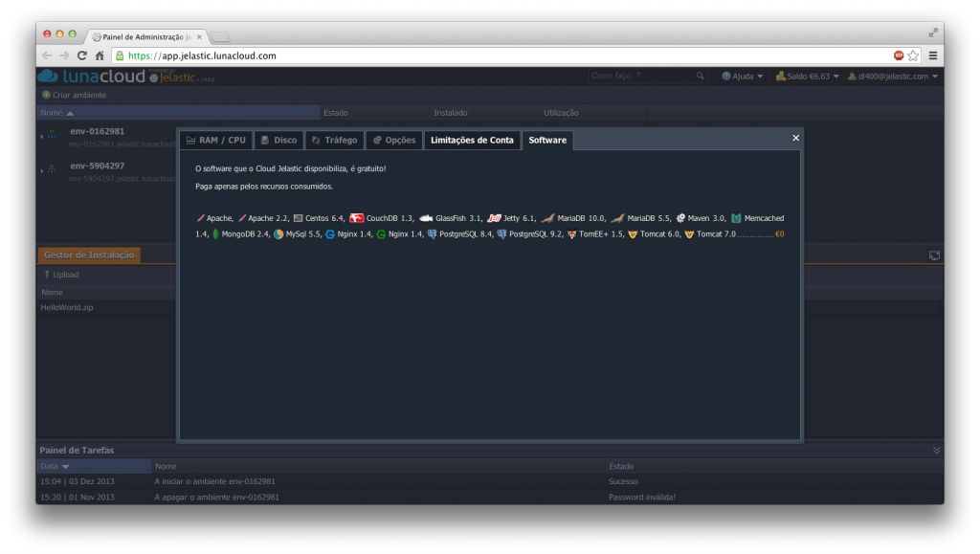Image resolution: width=980 pixels, height=554 pixels.
Task: Close the software pricing dialog
Action: point(795,138)
